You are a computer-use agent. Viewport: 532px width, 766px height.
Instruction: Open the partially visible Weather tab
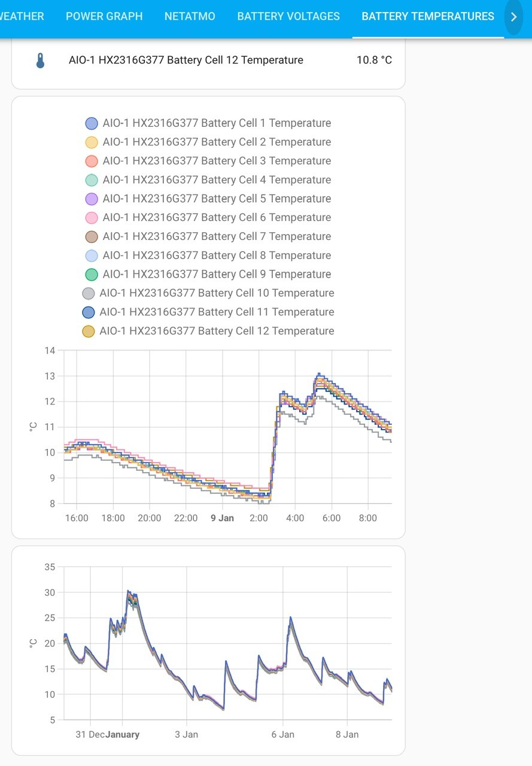(22, 17)
